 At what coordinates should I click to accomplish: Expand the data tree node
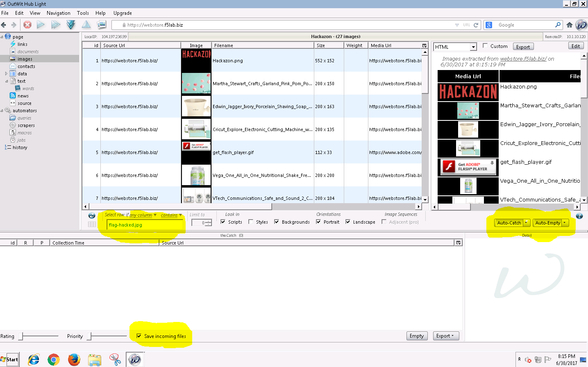tap(6, 74)
